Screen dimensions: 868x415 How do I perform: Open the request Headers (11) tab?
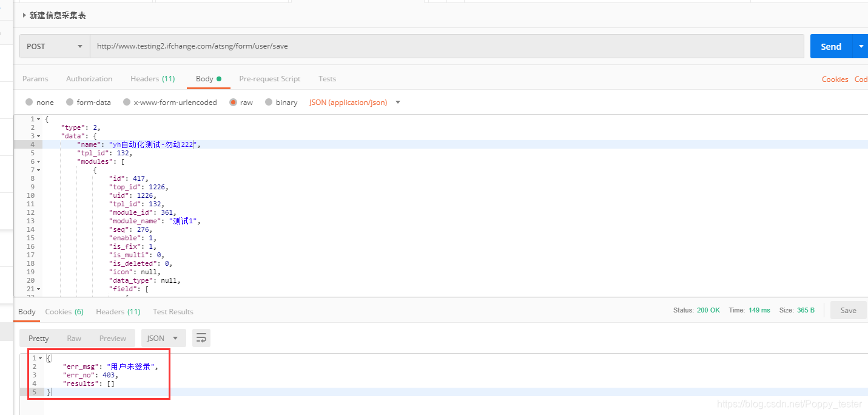tap(153, 79)
